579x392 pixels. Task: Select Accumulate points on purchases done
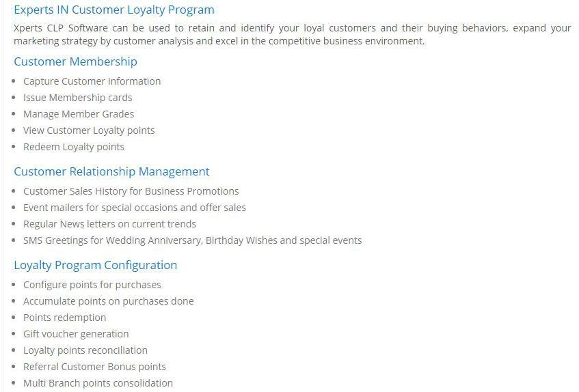click(109, 301)
